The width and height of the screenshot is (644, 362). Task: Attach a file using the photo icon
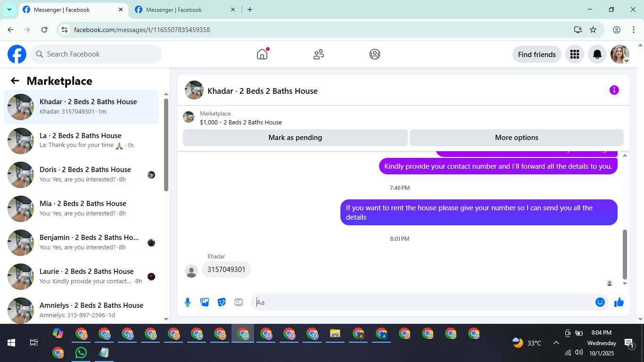click(x=205, y=302)
